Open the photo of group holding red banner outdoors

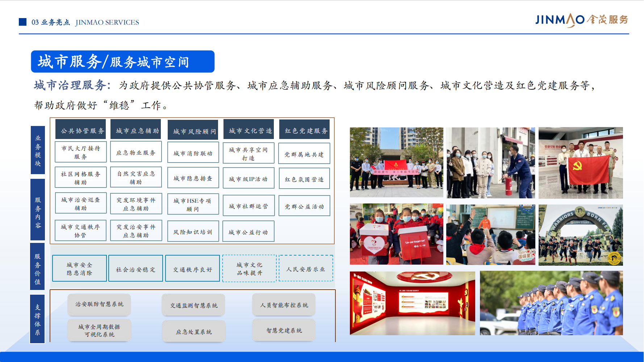point(397,162)
